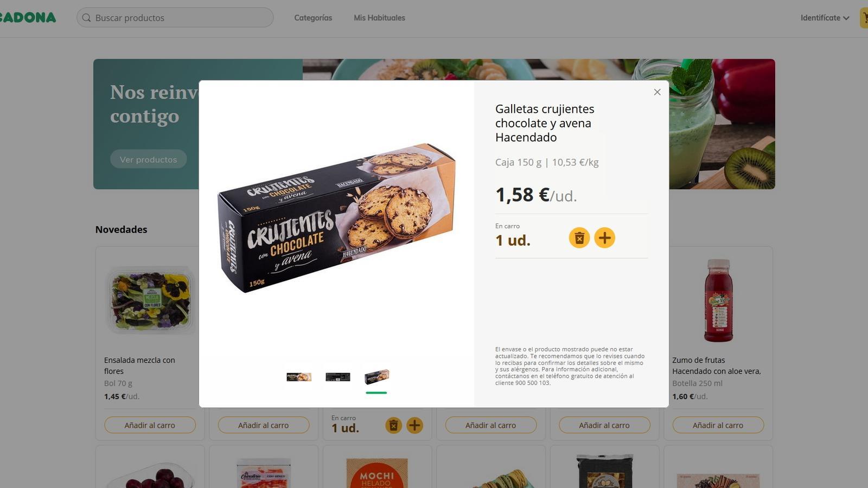This screenshot has height=488, width=868.
Task: Open the shopping cart icon in the header
Action: [x=864, y=18]
